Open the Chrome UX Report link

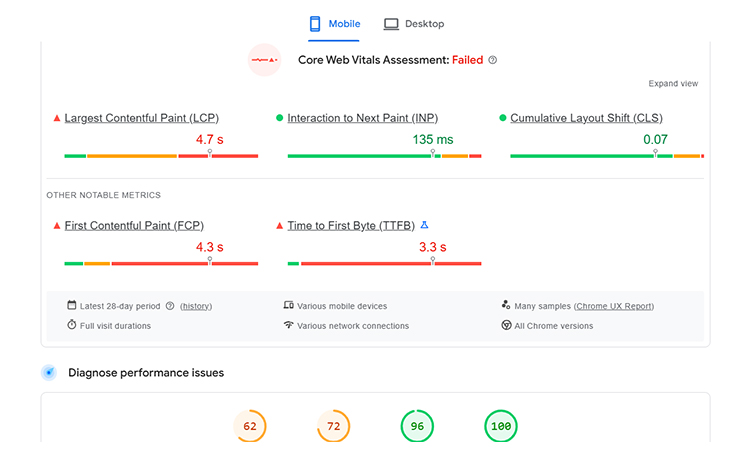[614, 306]
